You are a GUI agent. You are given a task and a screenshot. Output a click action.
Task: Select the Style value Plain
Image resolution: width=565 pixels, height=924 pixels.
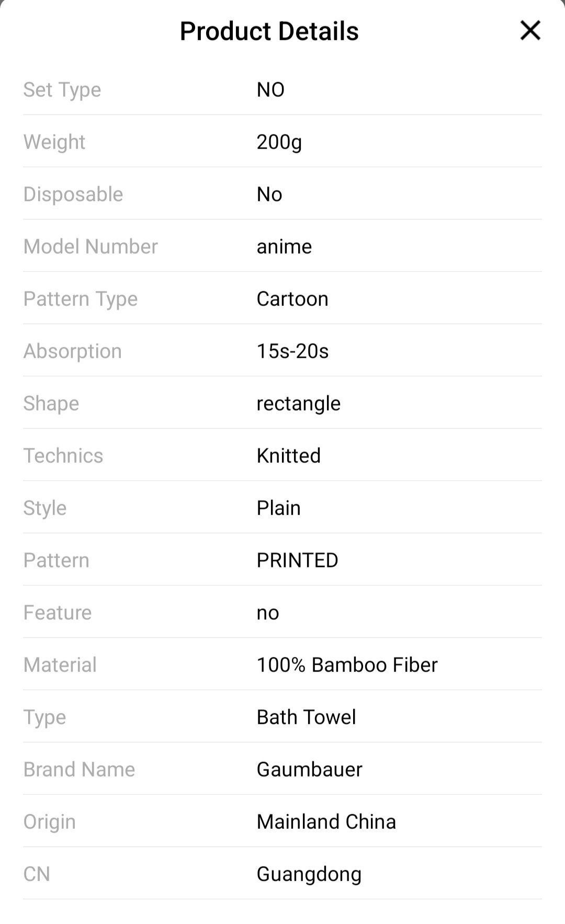coord(278,508)
